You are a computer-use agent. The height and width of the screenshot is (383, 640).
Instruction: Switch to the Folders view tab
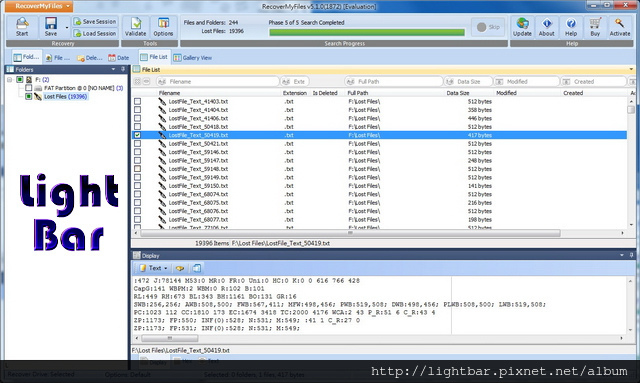pyautogui.click(x=27, y=58)
